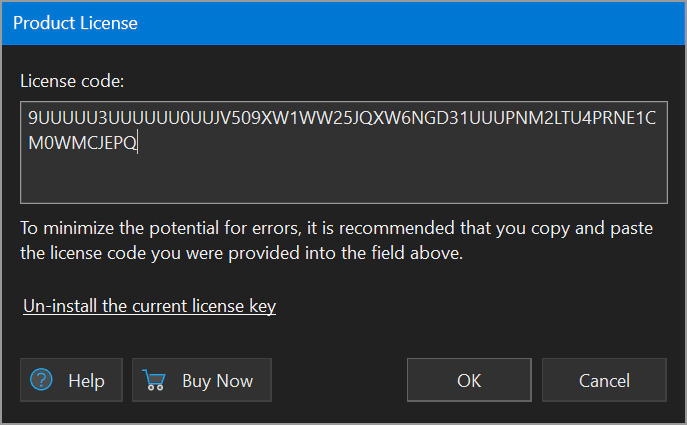687x425 pixels.
Task: Click the Help button label
Action: coord(86,380)
